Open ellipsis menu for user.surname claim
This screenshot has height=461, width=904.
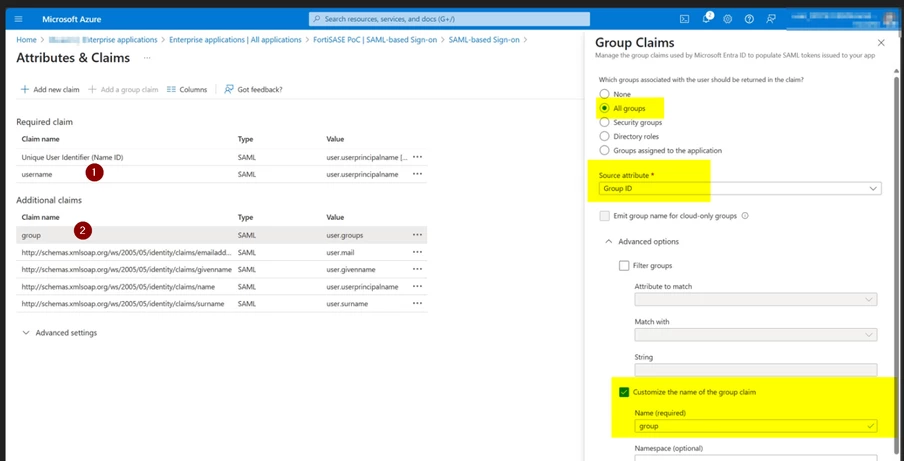coord(417,304)
